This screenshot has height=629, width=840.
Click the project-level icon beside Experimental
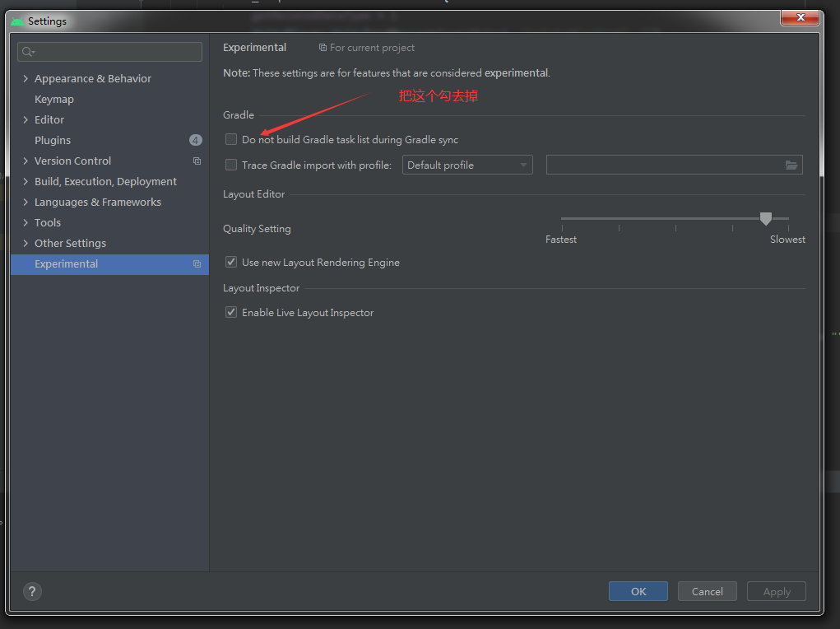tap(197, 263)
